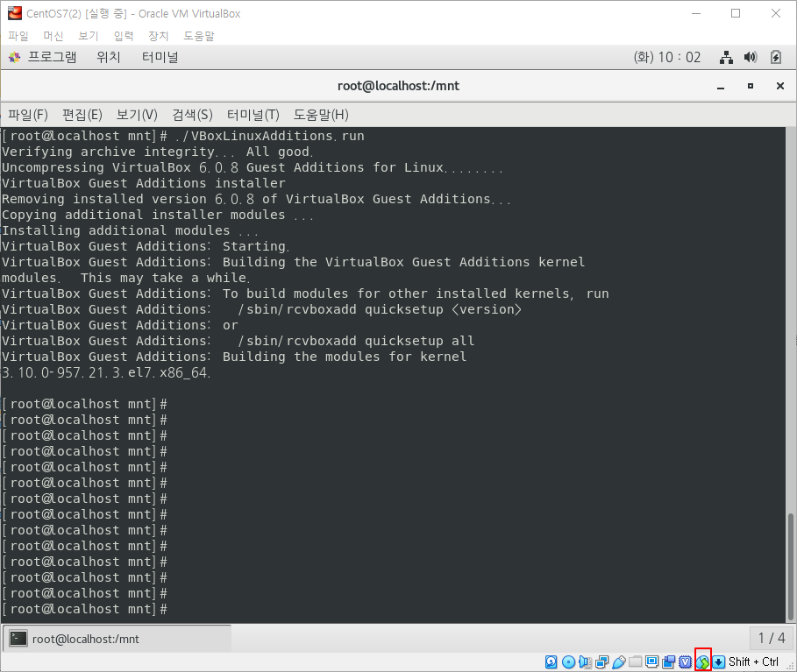The width and height of the screenshot is (797, 672).
Task: Open the GNOME 프로그램 applications menu
Action: [43, 58]
